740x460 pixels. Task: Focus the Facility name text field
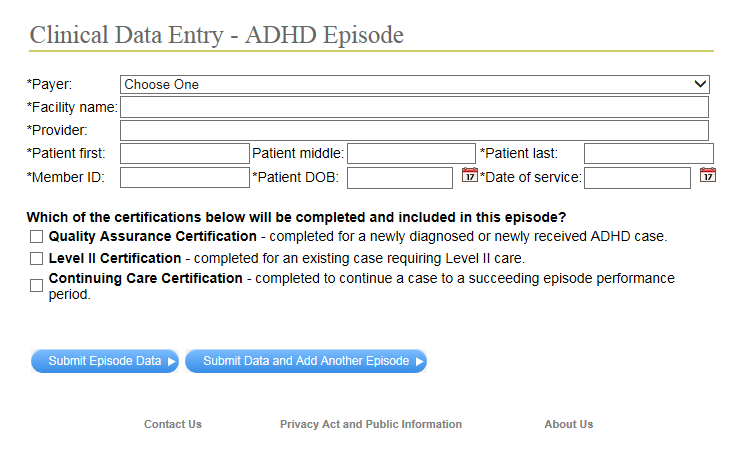(x=414, y=107)
